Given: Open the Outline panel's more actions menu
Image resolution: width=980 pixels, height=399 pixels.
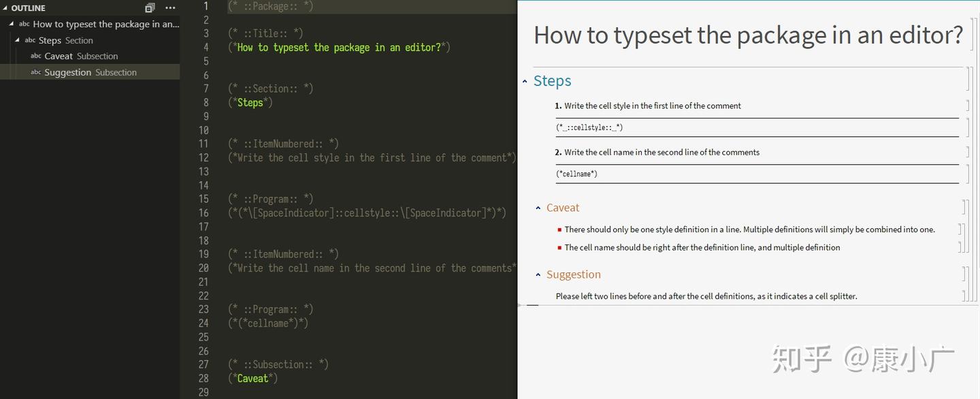Looking at the screenshot, I should click(170, 8).
